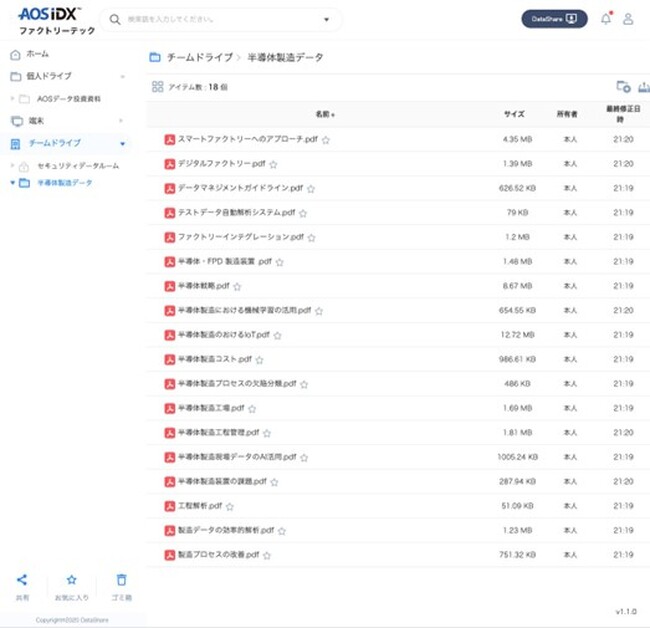Select 端末 in the sidebar
650x628 pixels.
click(36, 121)
